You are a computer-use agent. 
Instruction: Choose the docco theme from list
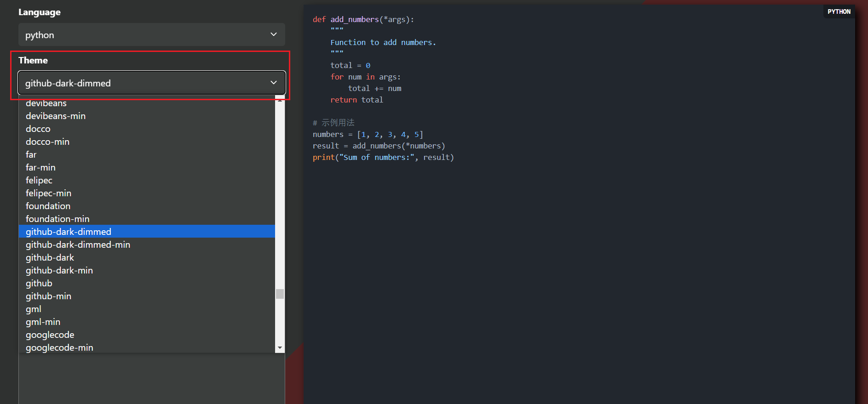(38, 129)
